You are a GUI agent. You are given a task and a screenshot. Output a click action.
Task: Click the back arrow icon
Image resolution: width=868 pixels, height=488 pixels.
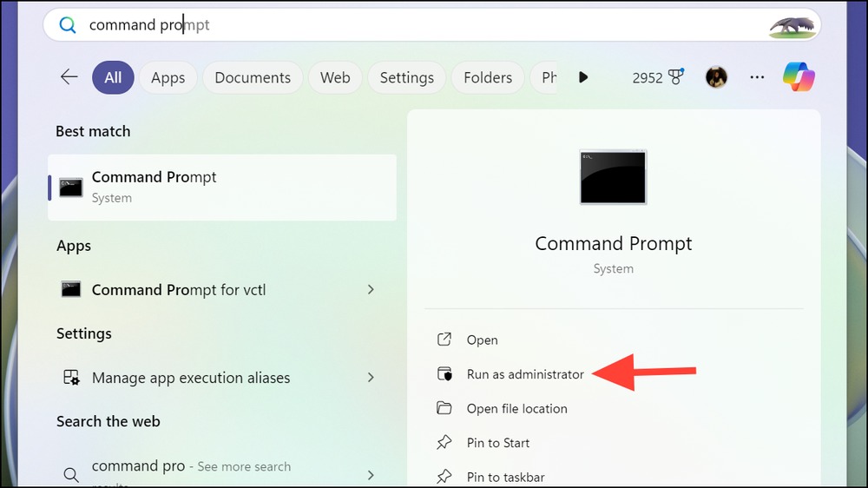(x=69, y=77)
